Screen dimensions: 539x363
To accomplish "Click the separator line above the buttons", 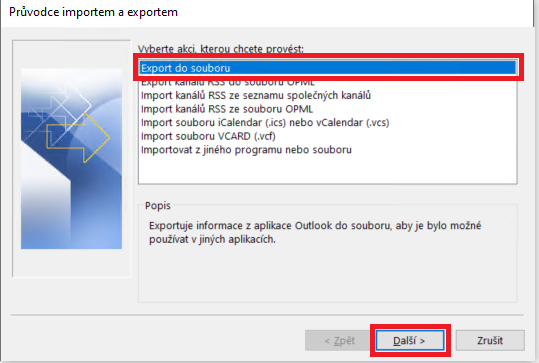I will pos(267,315).
